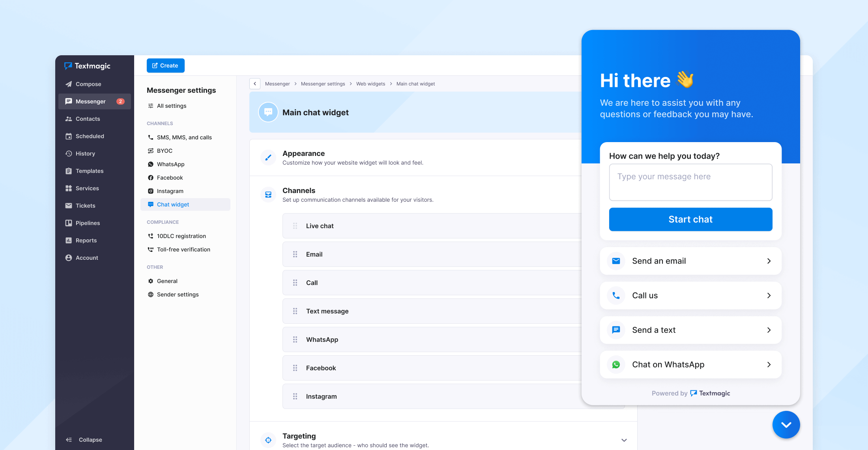Click the Call channel drag handle
868x450 pixels.
click(x=295, y=283)
